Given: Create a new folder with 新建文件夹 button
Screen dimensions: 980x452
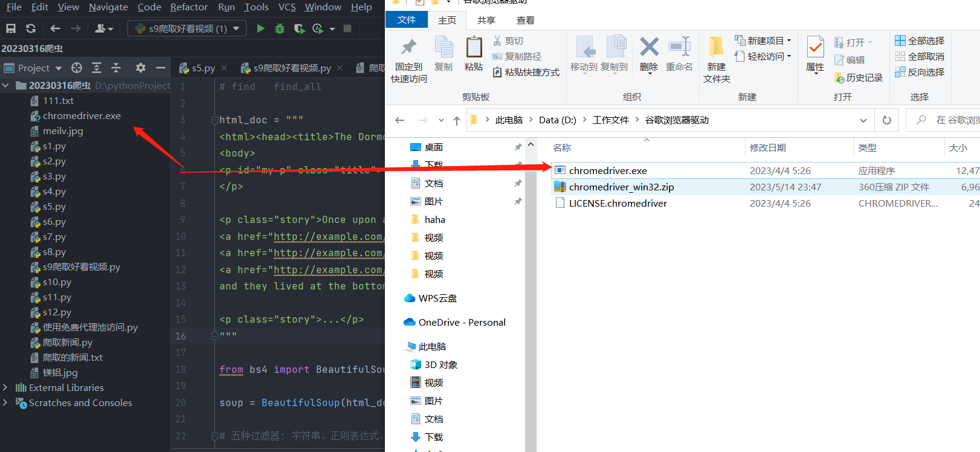Looking at the screenshot, I should pos(717,60).
